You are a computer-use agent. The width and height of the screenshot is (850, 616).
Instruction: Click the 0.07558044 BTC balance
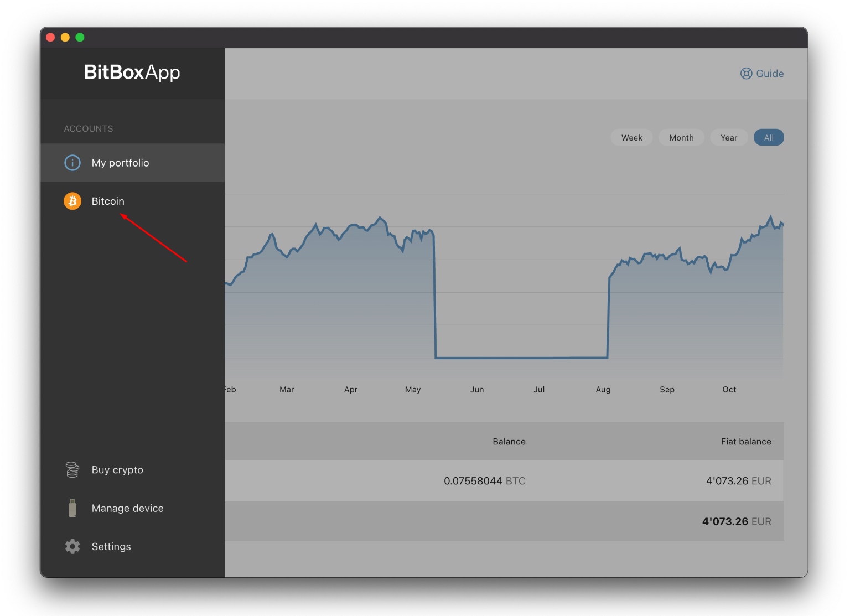tap(485, 481)
